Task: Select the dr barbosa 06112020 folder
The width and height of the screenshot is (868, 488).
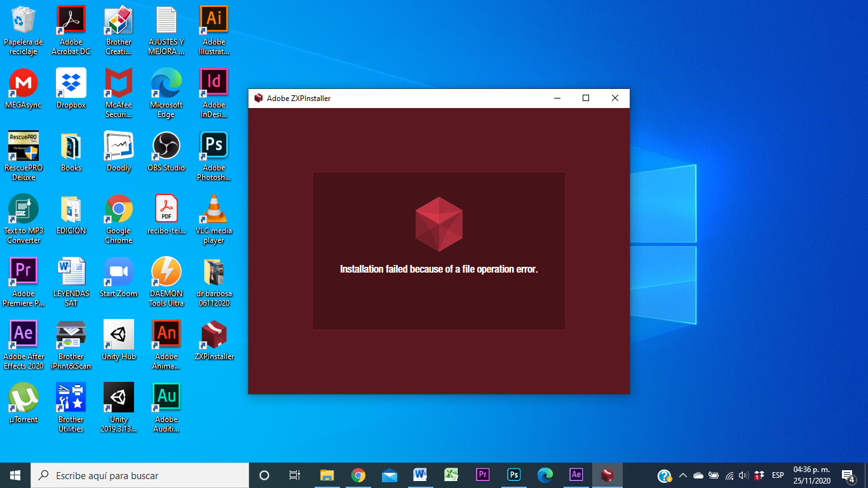Action: click(214, 281)
